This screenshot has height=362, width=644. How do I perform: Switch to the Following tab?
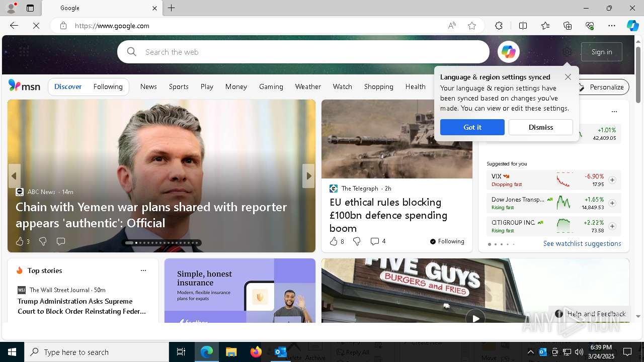pos(108,86)
